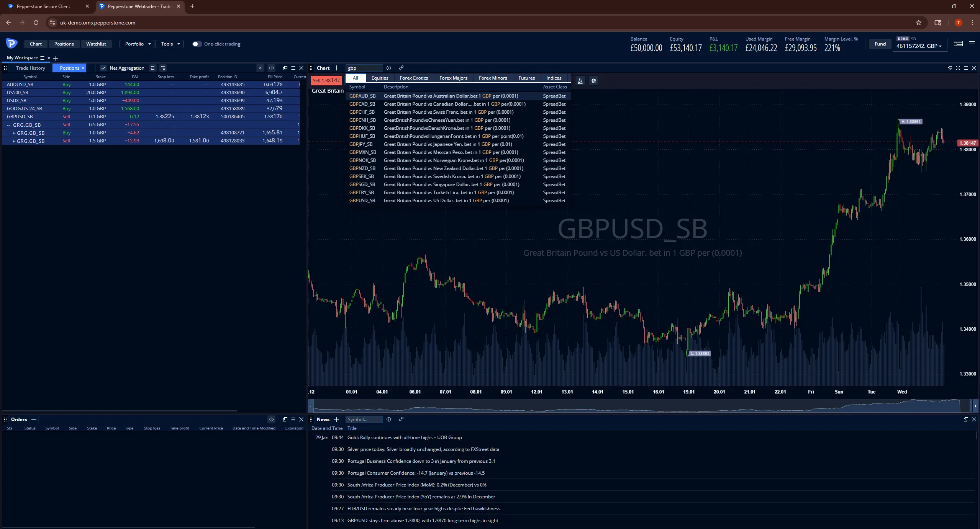Collapse the GRG.GB_SB position group
Viewport: 980px width, 529px height.
tap(8, 125)
